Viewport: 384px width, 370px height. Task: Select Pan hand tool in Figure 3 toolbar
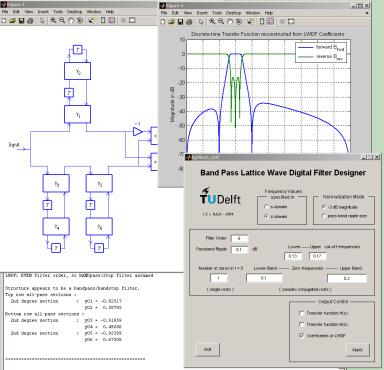click(x=71, y=21)
